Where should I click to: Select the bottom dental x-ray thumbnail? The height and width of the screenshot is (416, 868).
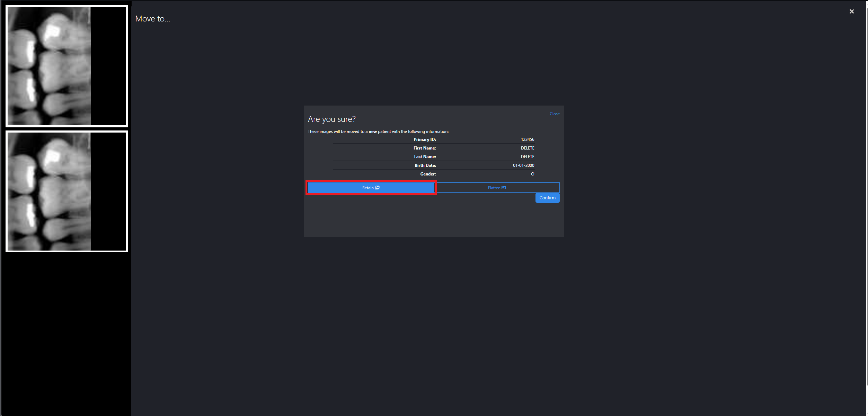coord(67,191)
